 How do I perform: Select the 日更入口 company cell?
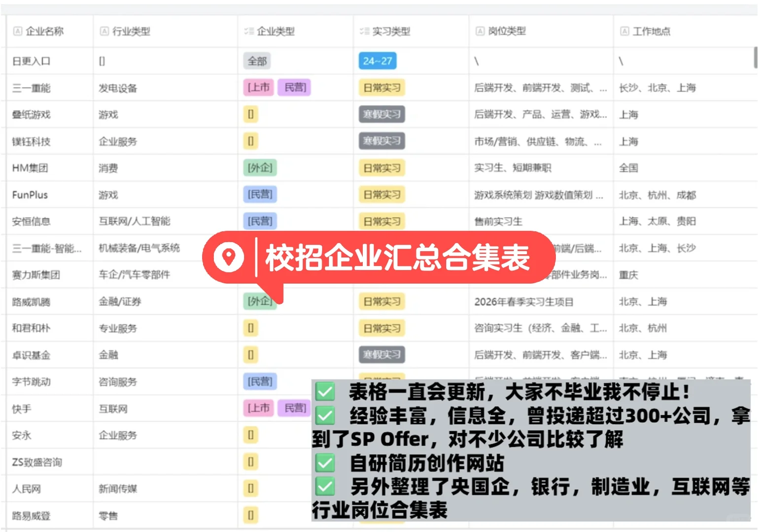point(50,61)
